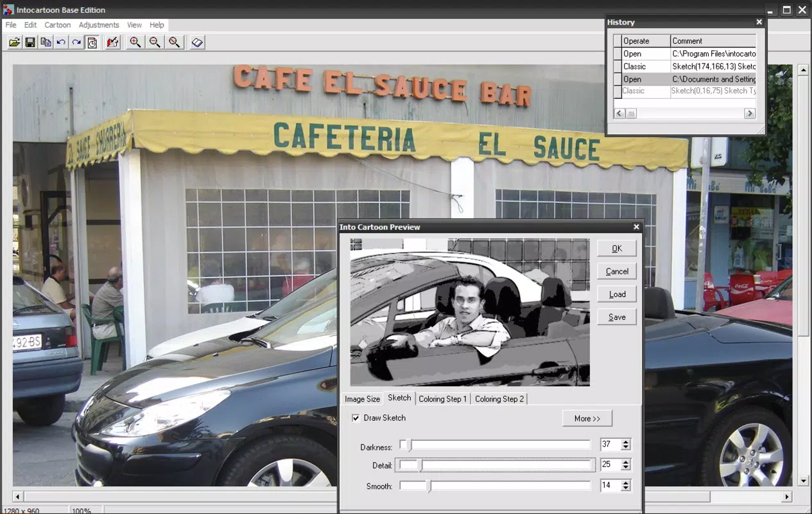
Task: Click the Load button
Action: point(617,294)
